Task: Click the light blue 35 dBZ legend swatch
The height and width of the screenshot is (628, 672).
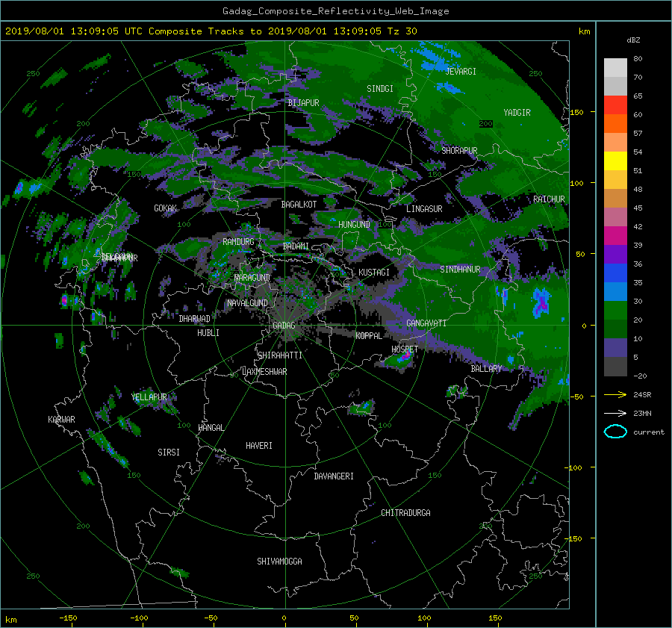Action: tap(615, 292)
